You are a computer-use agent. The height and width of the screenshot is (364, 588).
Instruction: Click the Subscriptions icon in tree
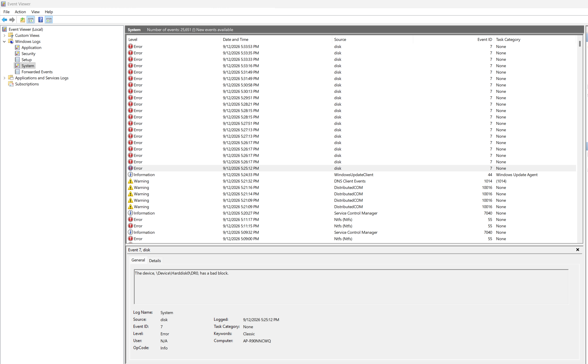point(11,84)
